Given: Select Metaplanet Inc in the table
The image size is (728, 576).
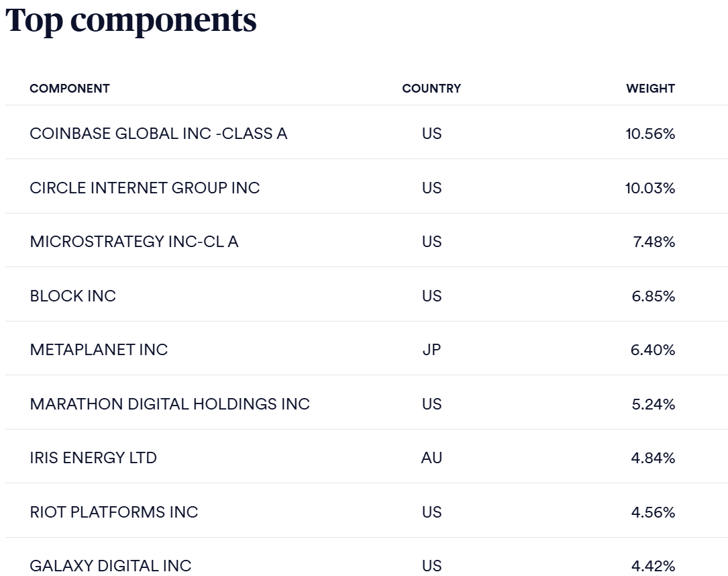Looking at the screenshot, I should (x=99, y=350).
